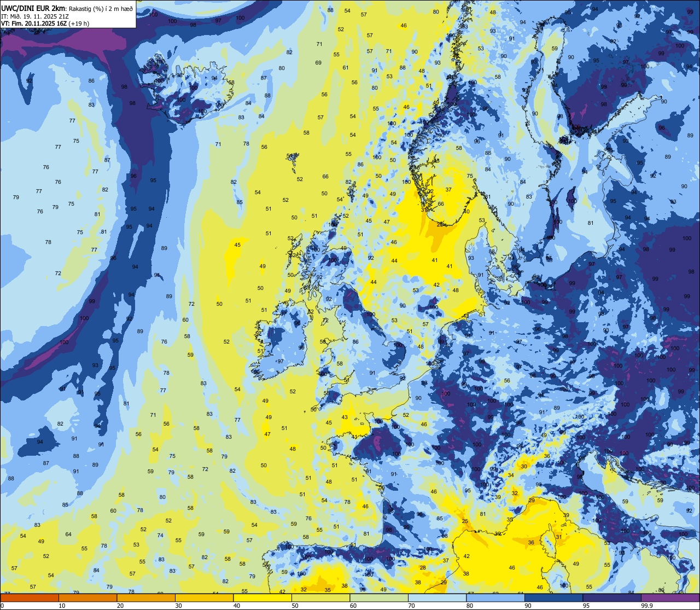Click the '10' tick label under the legend

click(x=62, y=606)
